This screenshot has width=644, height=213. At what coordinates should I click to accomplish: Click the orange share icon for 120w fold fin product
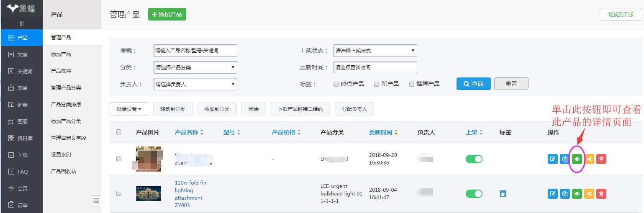coord(589,193)
